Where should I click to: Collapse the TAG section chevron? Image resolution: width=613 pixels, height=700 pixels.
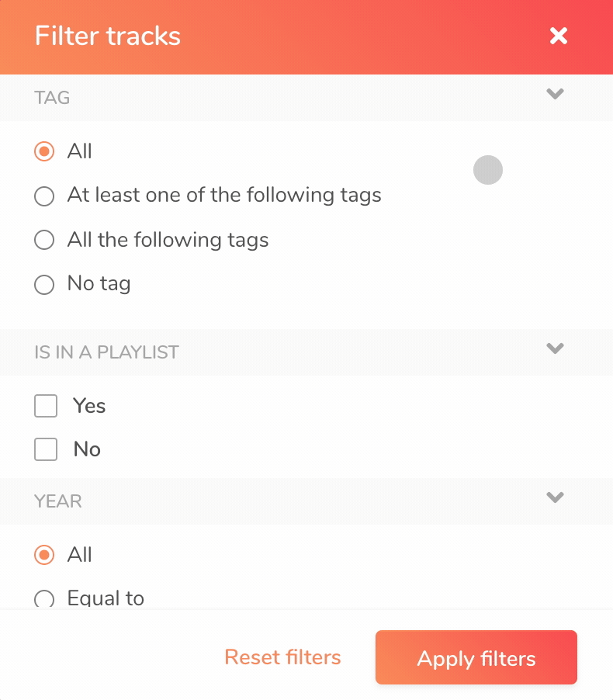click(555, 94)
